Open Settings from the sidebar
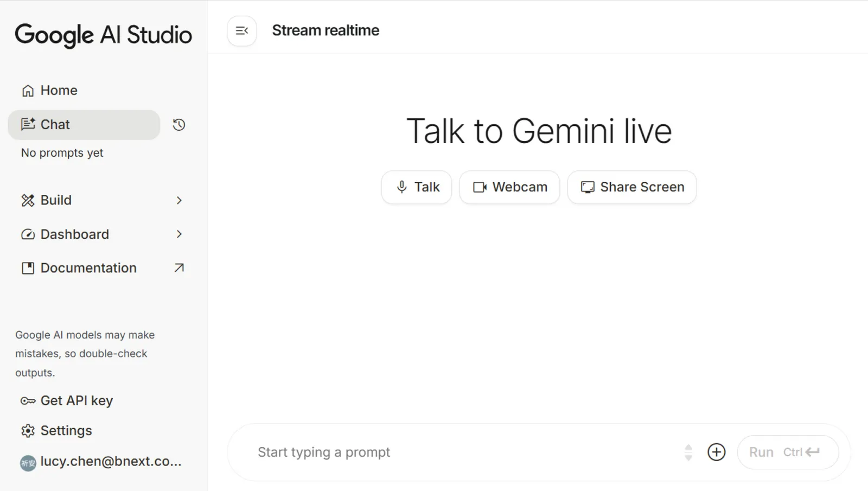Image resolution: width=868 pixels, height=491 pixels. click(x=66, y=430)
